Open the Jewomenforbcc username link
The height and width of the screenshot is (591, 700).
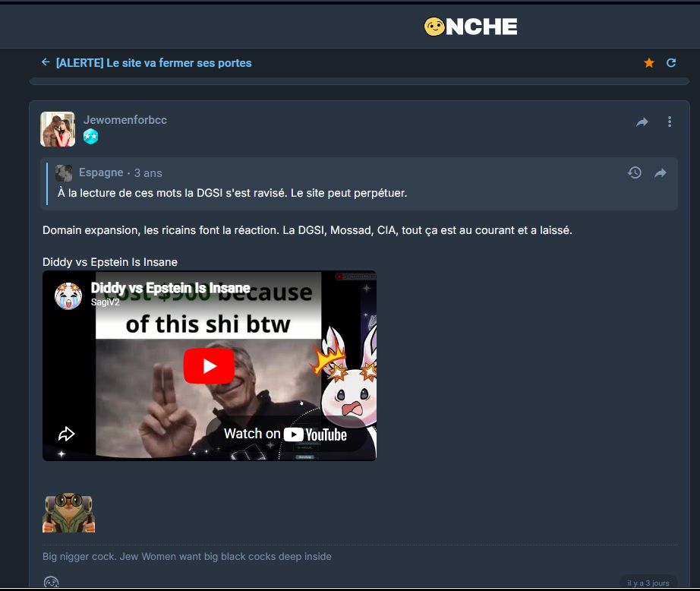tap(125, 120)
